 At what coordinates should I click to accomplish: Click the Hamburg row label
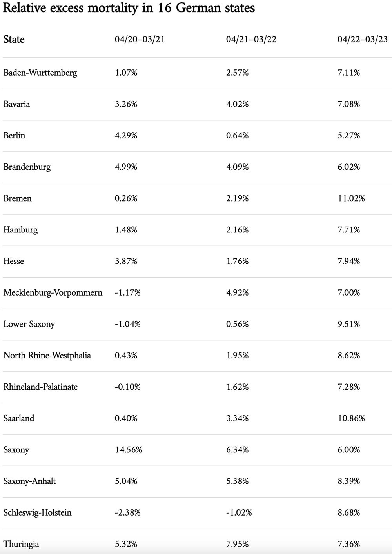(21, 230)
